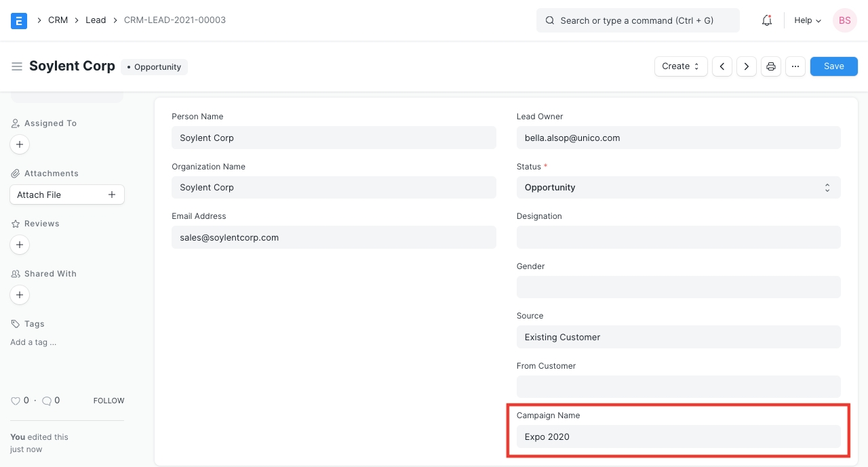
Task: Click Attach File button
Action: point(66,195)
